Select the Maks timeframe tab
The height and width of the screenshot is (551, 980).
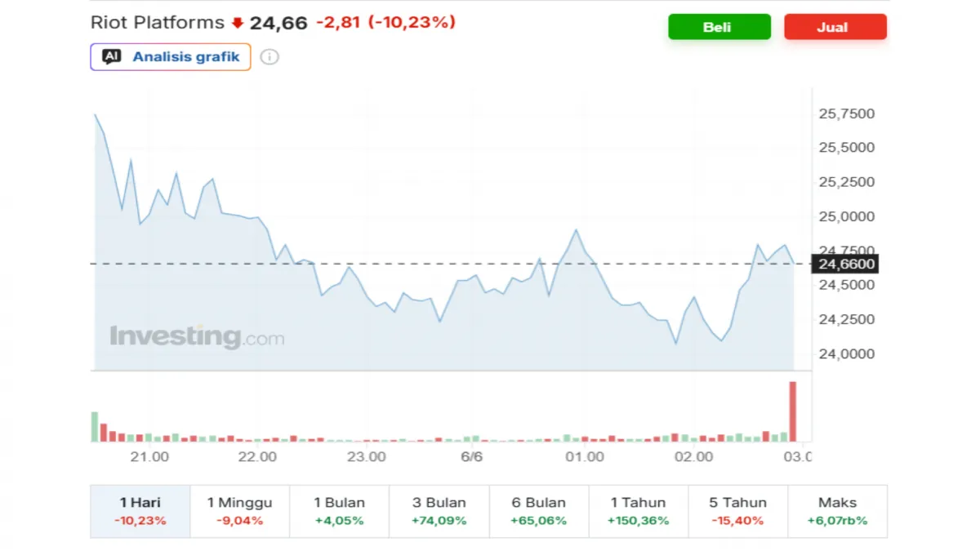(x=838, y=511)
